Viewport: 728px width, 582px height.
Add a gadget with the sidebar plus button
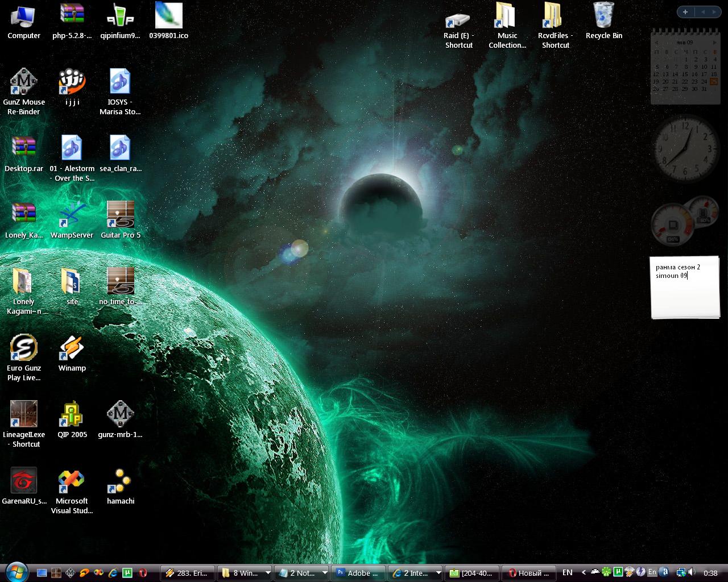[x=685, y=12]
